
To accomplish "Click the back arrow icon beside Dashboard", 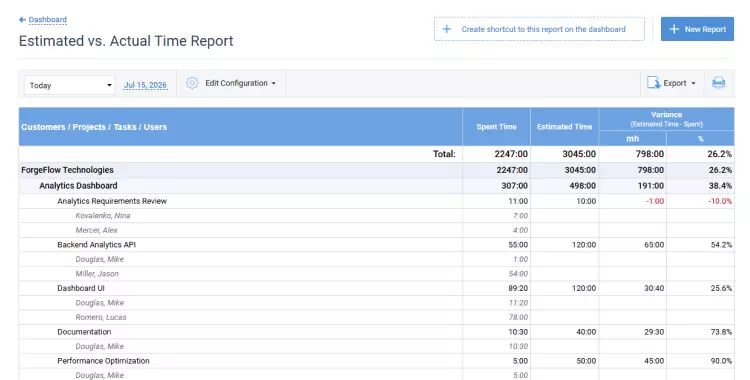I will tap(22, 20).
